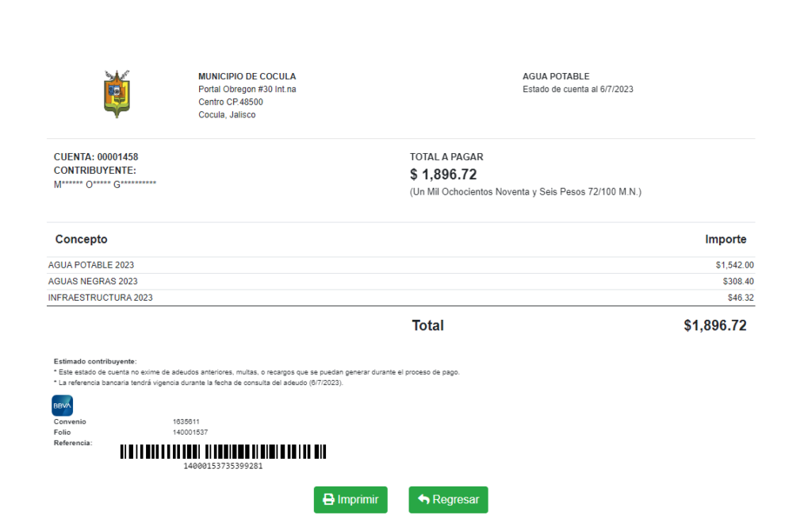Click the Folio number 140001537
Image resolution: width=812 pixels, height=519 pixels.
pos(190,432)
